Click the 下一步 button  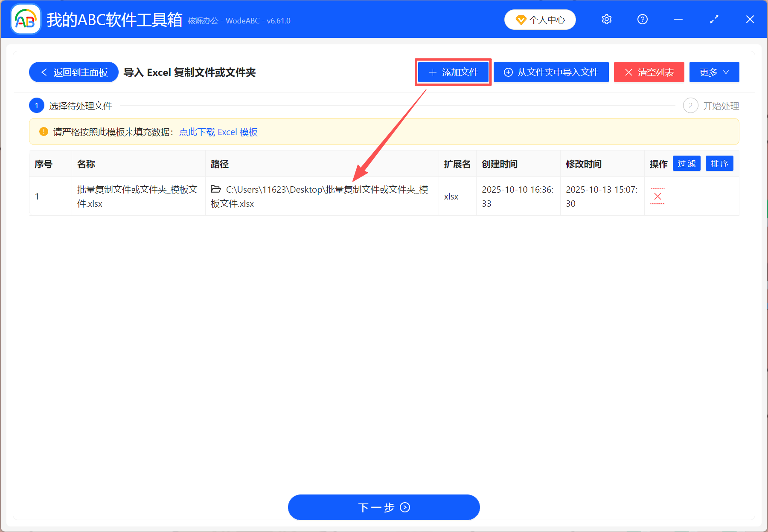383,507
